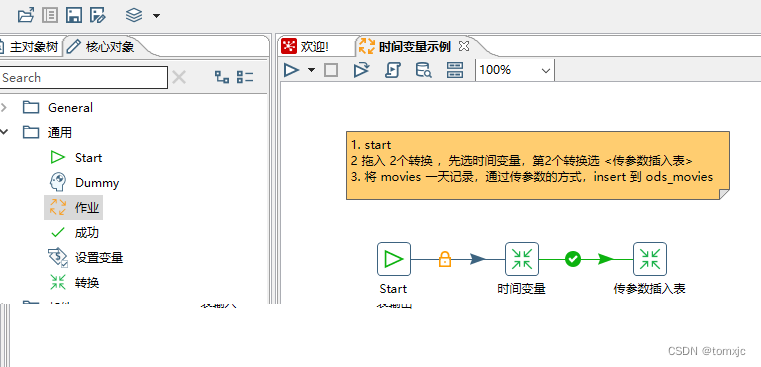Select the 成功 entry in the tree

[x=87, y=233]
